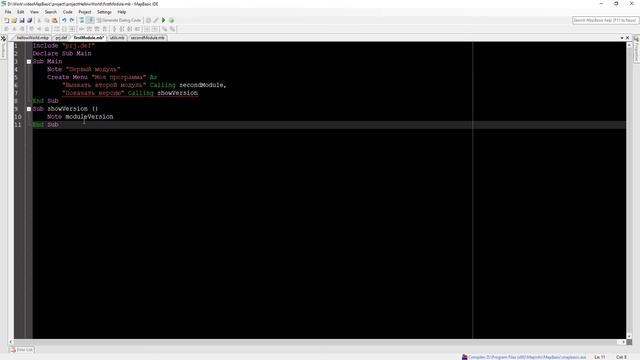Switch to secondModule.mb tab
The image size is (640, 360).
147,38
